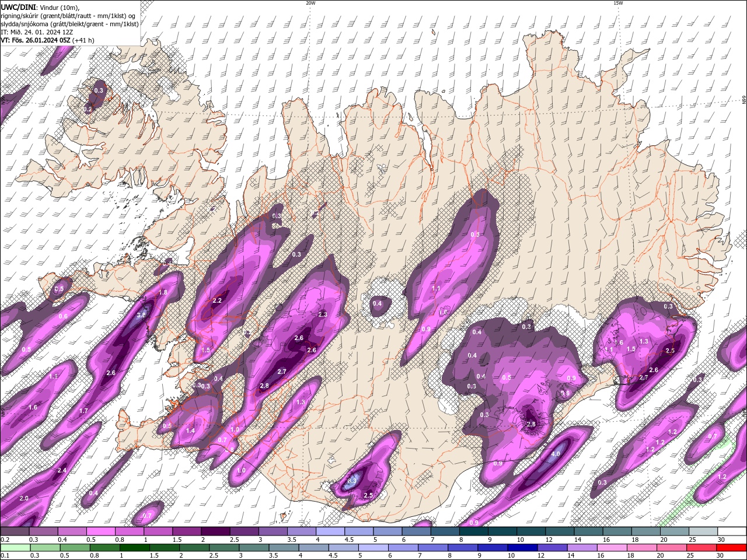Select the grayish-purple swatch starting at 0.2
This screenshot has height=560, width=747.
(x=15, y=531)
